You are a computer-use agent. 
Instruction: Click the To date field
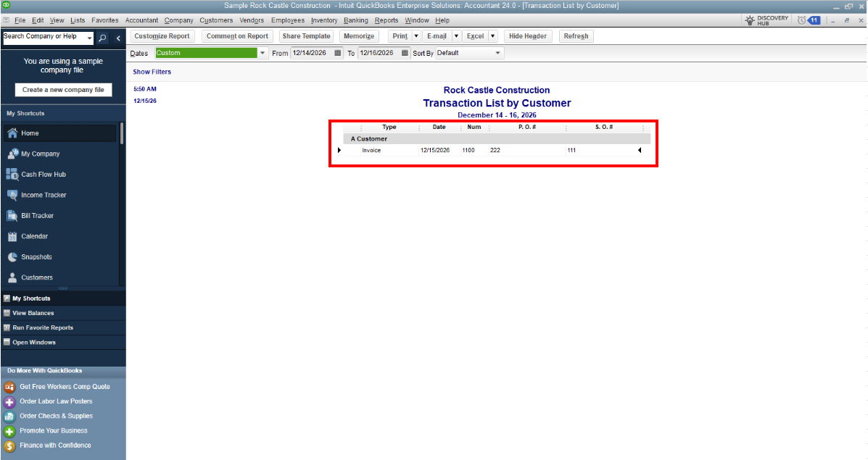tap(379, 53)
